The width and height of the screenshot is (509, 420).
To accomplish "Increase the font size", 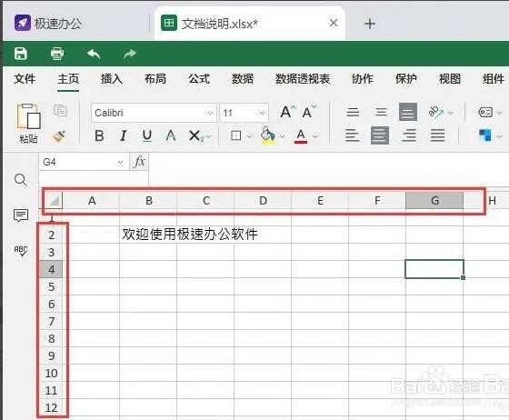I will click(287, 113).
